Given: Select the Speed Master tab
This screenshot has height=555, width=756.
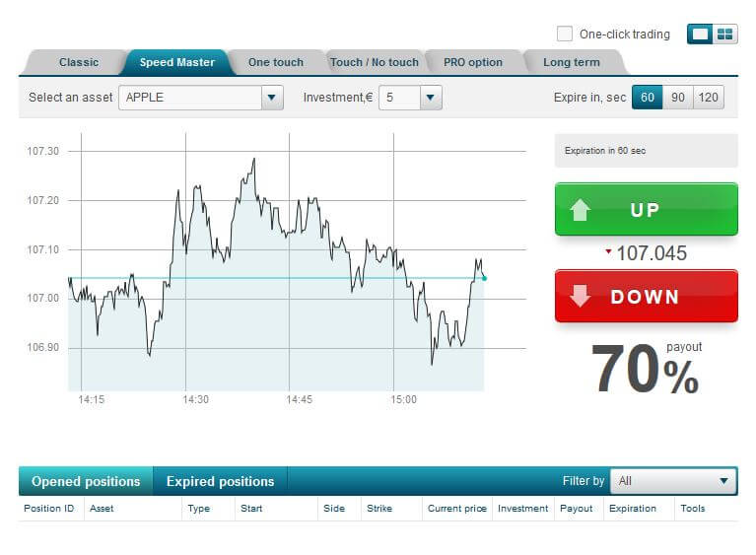Looking at the screenshot, I should point(177,63).
